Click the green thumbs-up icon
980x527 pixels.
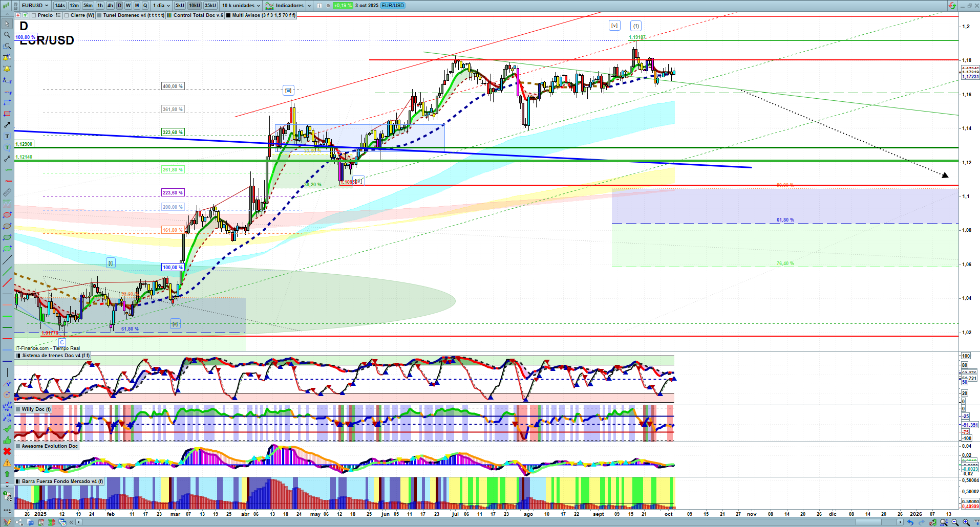click(7, 440)
